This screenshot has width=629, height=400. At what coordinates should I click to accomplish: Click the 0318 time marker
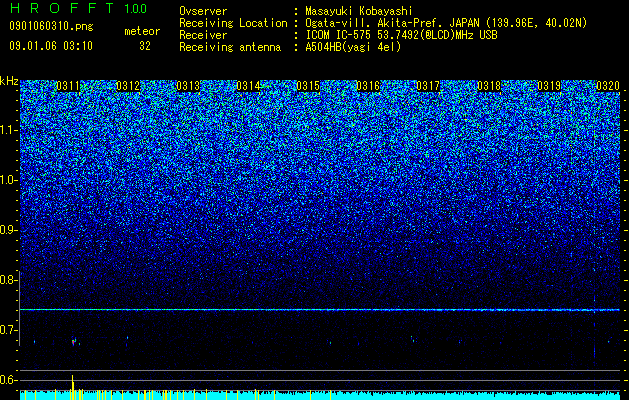point(489,86)
